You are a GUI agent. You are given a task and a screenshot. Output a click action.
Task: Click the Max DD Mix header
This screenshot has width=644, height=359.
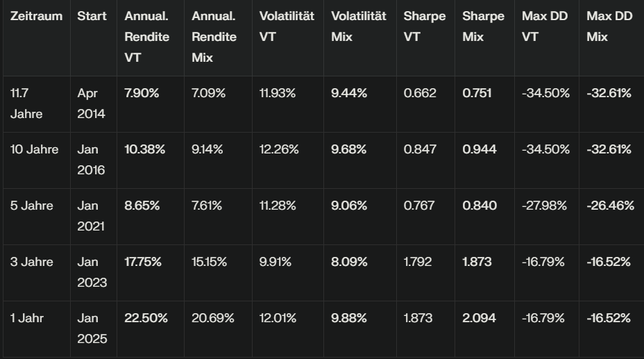[609, 26]
